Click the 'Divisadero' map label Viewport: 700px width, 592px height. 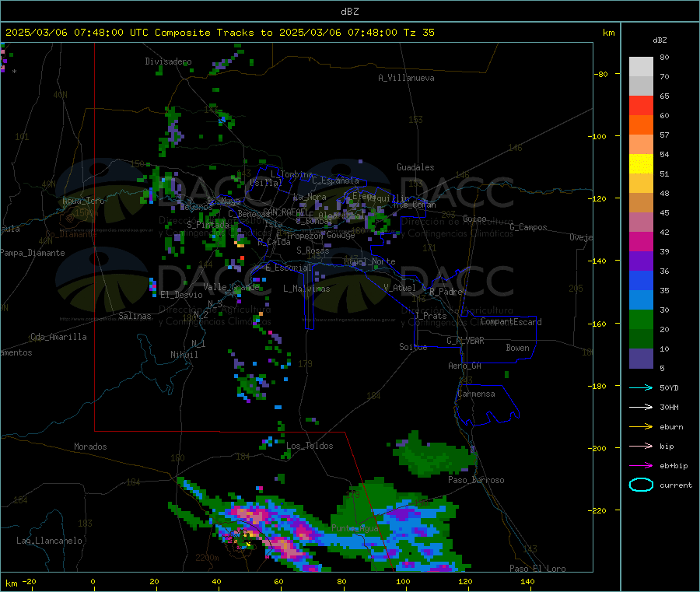(168, 61)
